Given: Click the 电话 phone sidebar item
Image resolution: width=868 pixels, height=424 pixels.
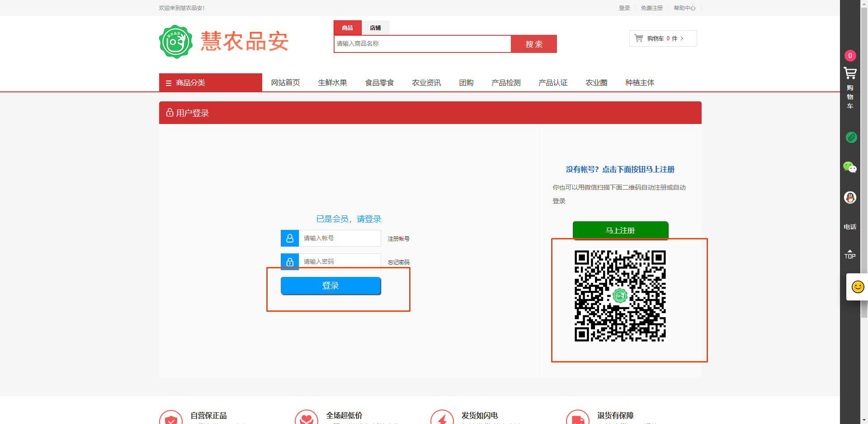Looking at the screenshot, I should coord(850,227).
